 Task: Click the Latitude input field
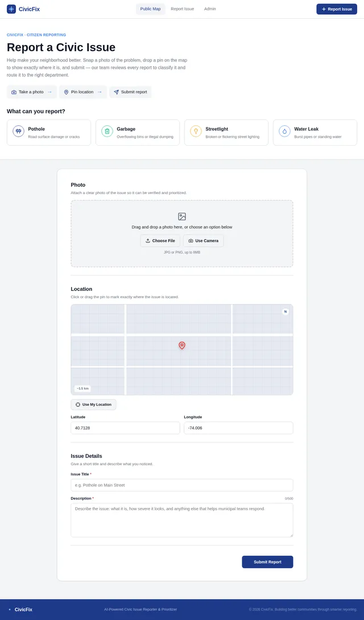click(x=125, y=428)
